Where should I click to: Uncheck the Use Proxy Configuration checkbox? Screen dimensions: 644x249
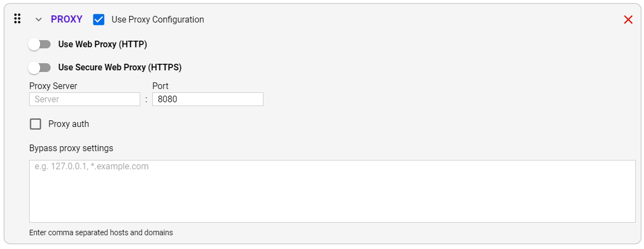coord(98,19)
